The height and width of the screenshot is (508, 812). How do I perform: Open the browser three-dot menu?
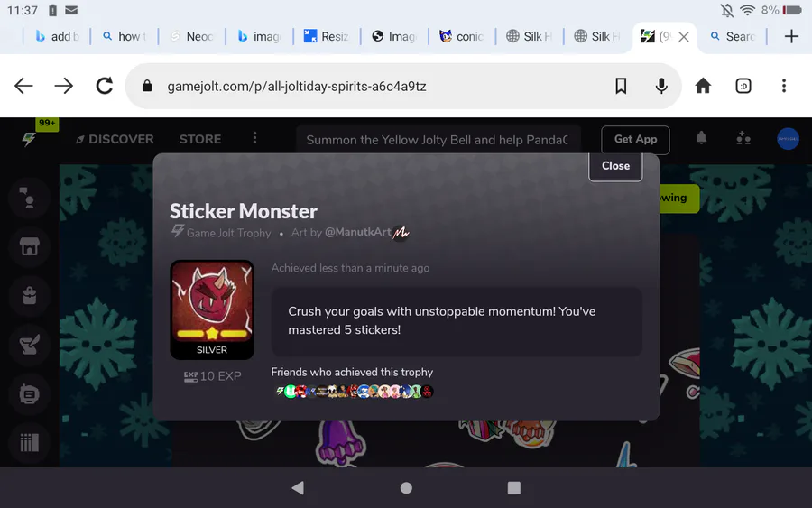click(783, 86)
